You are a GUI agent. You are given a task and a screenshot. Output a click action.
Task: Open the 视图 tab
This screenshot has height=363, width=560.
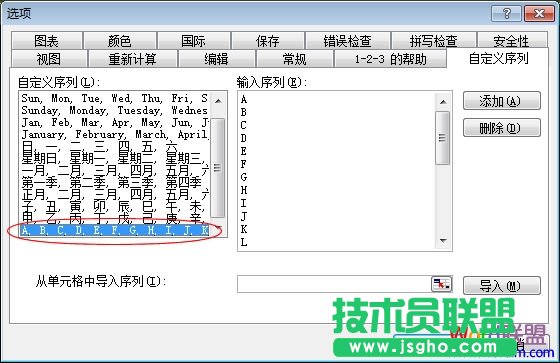(x=49, y=59)
